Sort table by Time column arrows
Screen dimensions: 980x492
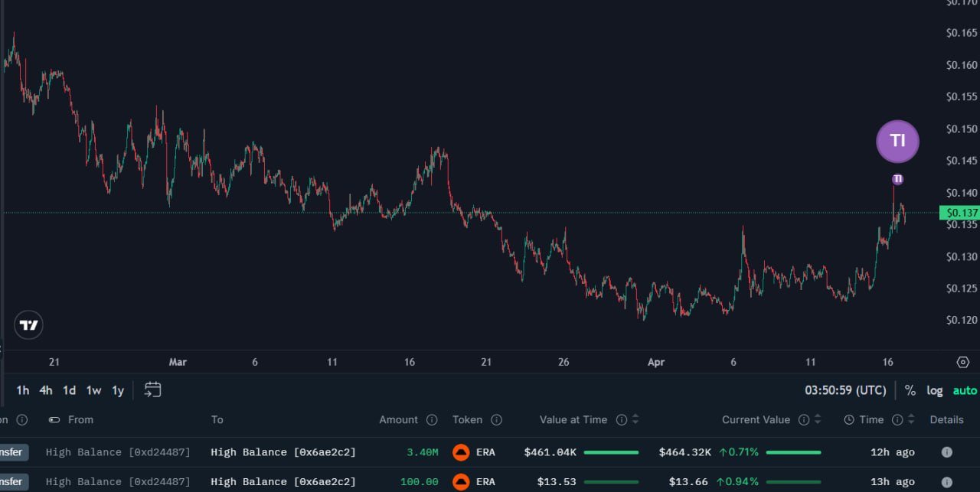[x=911, y=419]
